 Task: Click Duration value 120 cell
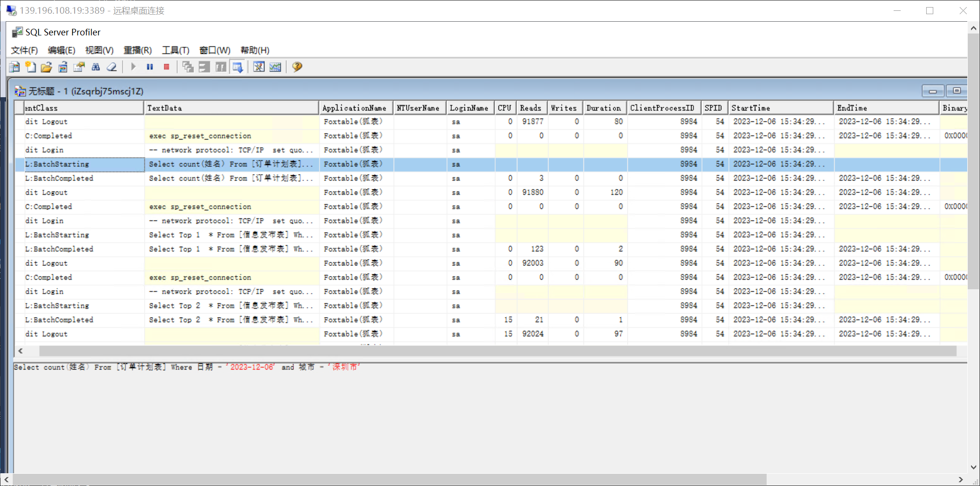pyautogui.click(x=605, y=193)
